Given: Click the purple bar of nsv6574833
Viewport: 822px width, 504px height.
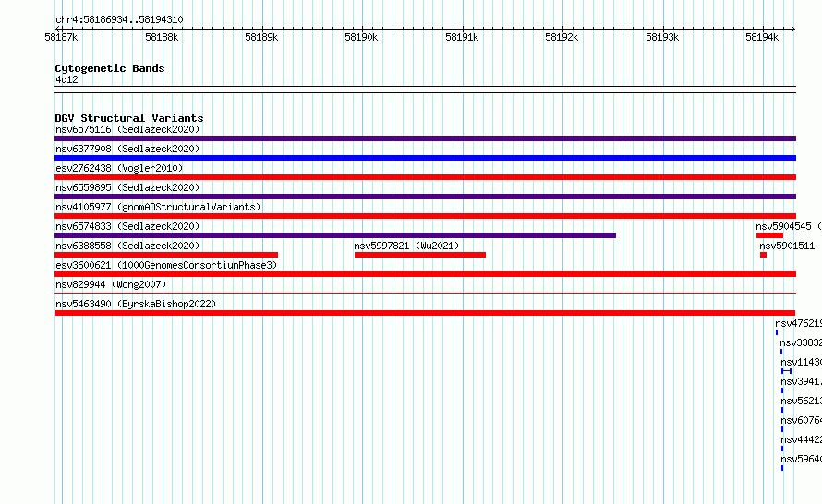Looking at the screenshot, I should [x=335, y=235].
